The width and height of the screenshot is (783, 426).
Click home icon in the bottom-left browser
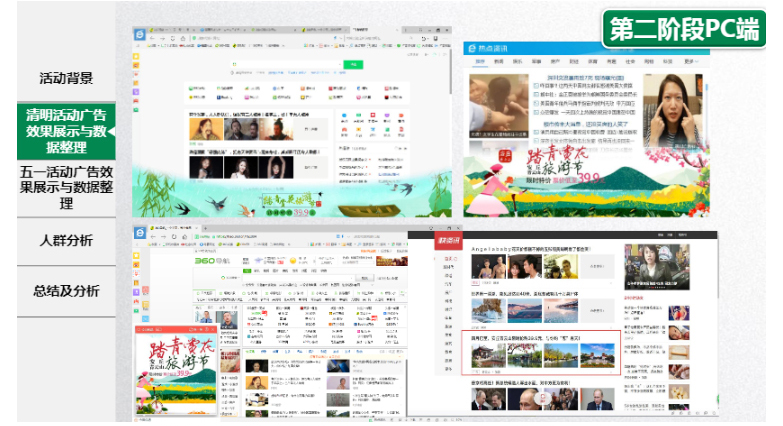[184, 237]
